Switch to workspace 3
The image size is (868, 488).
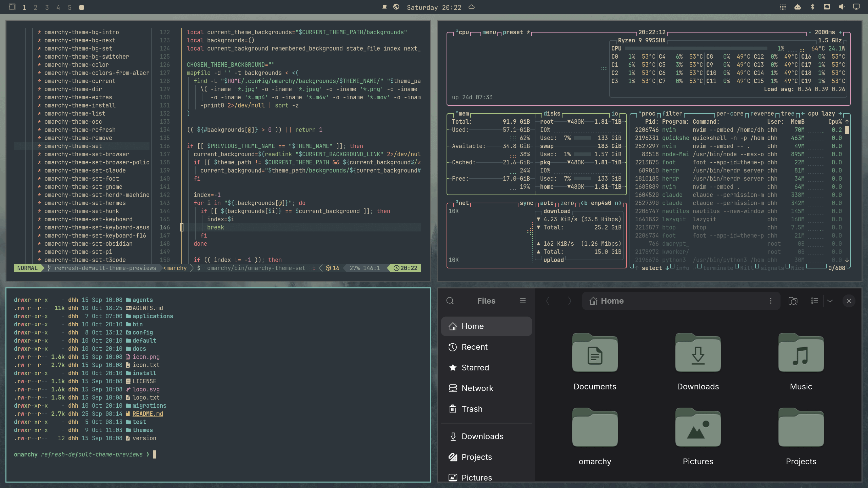point(47,7)
